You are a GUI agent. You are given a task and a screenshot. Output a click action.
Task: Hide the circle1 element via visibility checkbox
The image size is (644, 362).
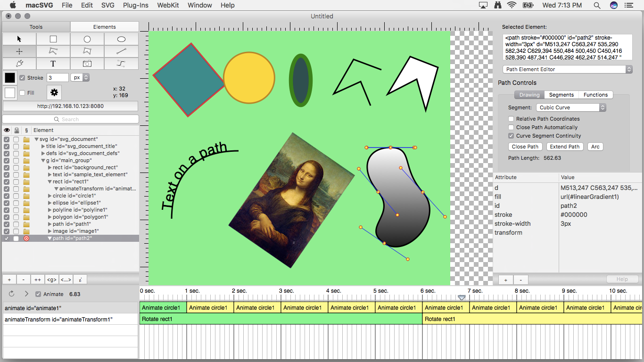tap(7, 196)
